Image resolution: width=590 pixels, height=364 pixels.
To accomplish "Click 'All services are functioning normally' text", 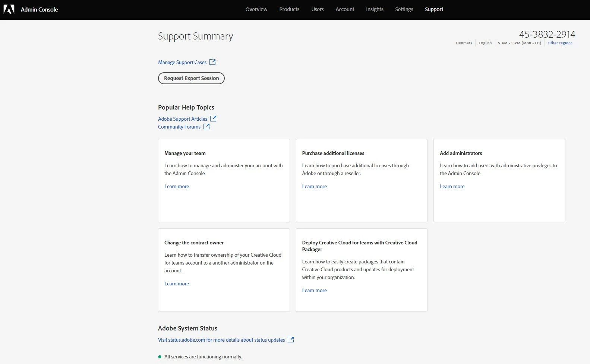I will (203, 357).
